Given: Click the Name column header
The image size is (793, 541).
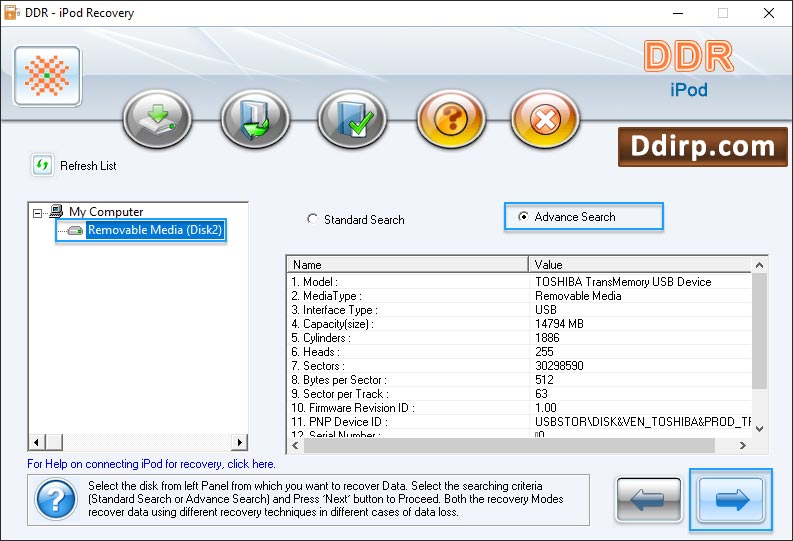Looking at the screenshot, I should pyautogui.click(x=408, y=264).
